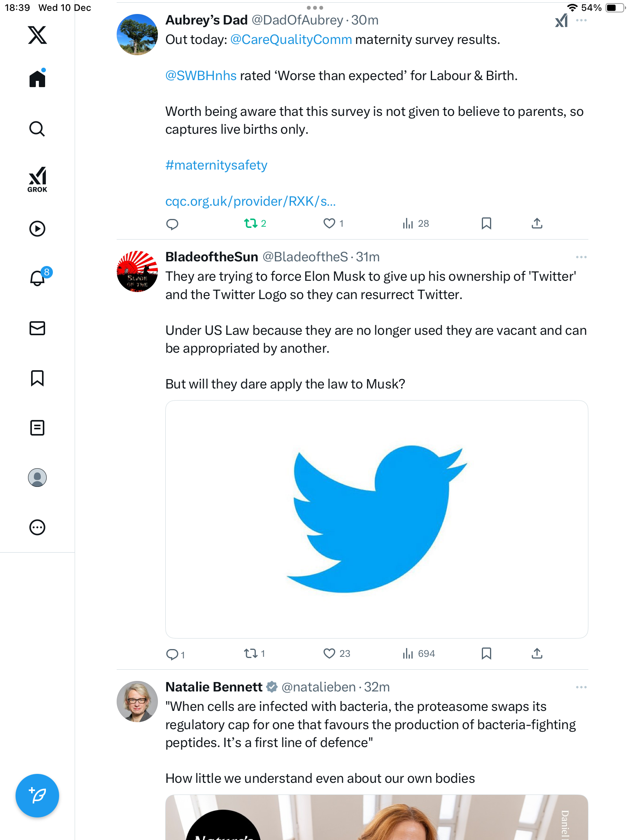Open the Search page
Image resolution: width=630 pixels, height=840 pixels.
[x=37, y=129]
